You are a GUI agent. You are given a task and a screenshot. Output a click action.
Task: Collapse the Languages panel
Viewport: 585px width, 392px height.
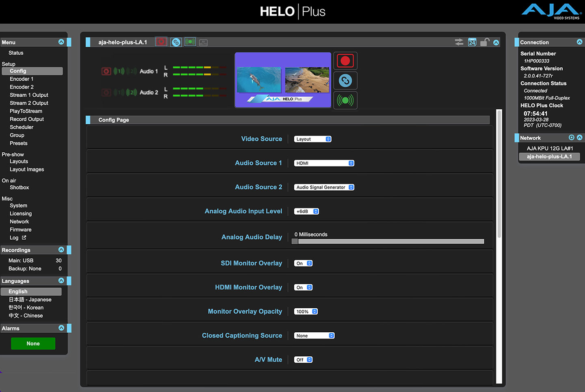point(61,280)
